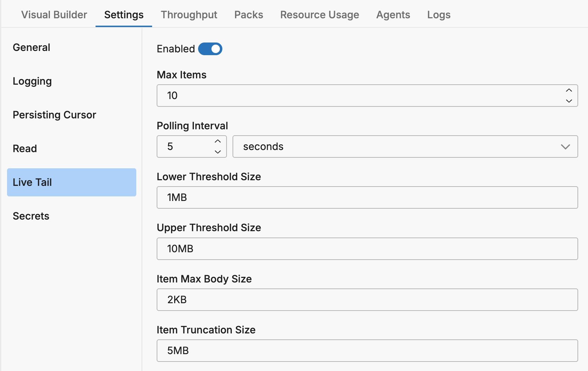Go to the Packs tab
Screen dimensions: 588x371
pyautogui.click(x=249, y=15)
